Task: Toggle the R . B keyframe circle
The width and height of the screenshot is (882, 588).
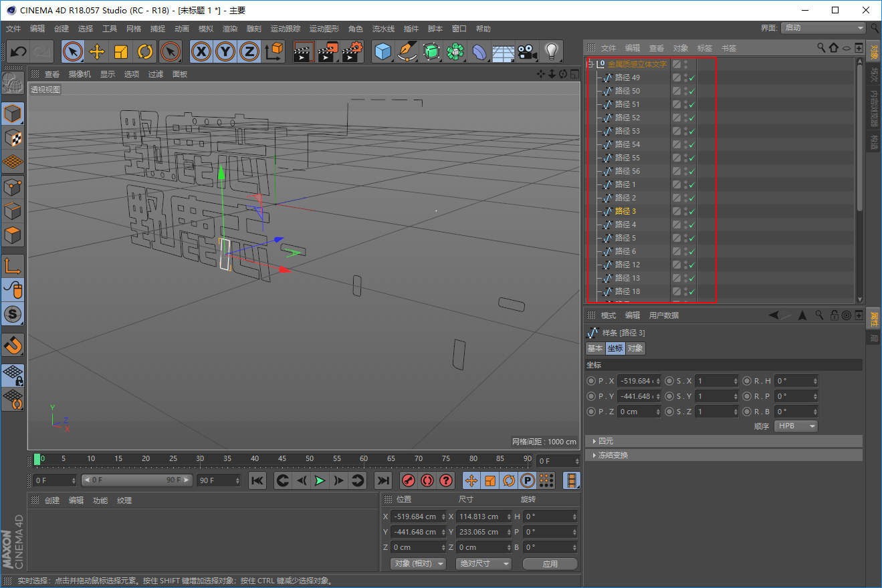Action: [x=747, y=412]
